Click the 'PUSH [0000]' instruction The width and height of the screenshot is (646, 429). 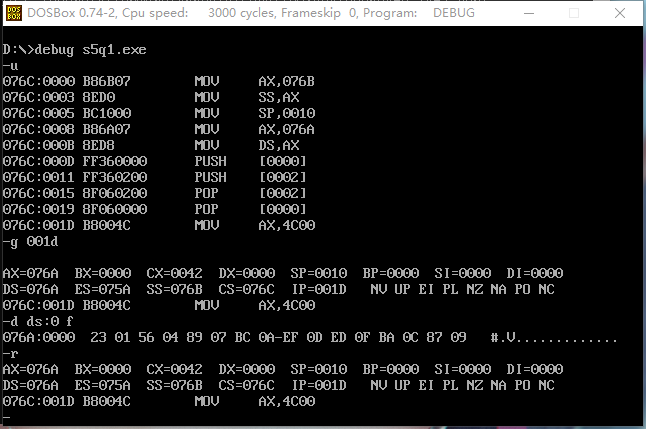pos(250,161)
